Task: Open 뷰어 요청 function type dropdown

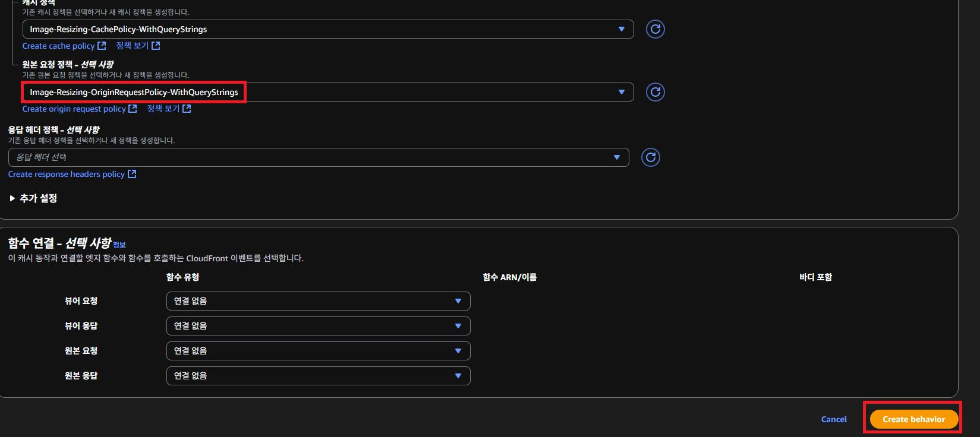Action: coord(319,301)
